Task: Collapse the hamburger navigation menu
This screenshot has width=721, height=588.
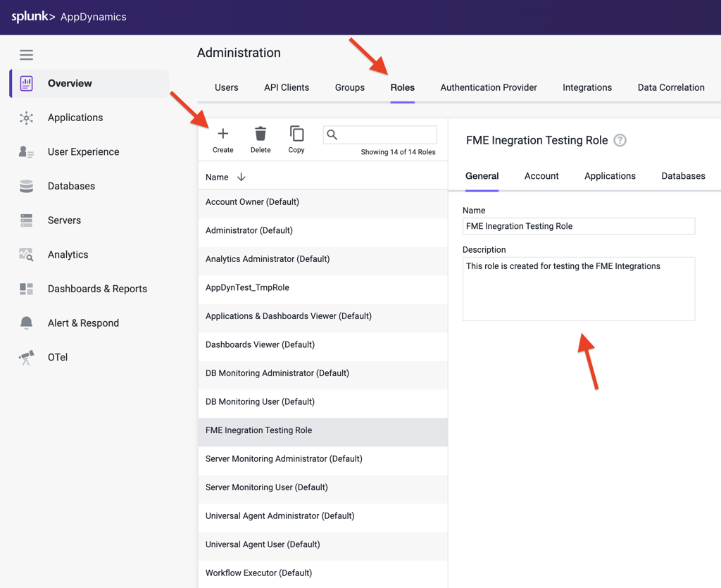Action: (x=26, y=55)
